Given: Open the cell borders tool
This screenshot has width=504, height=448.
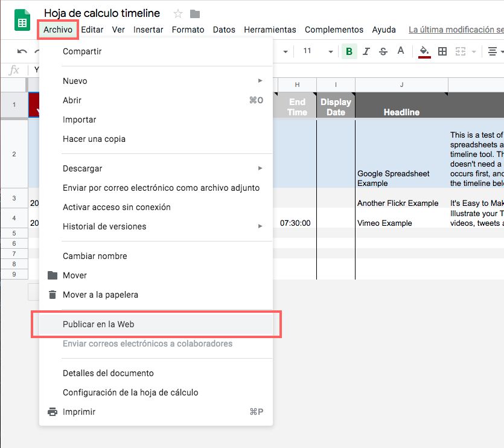Looking at the screenshot, I should [x=442, y=51].
